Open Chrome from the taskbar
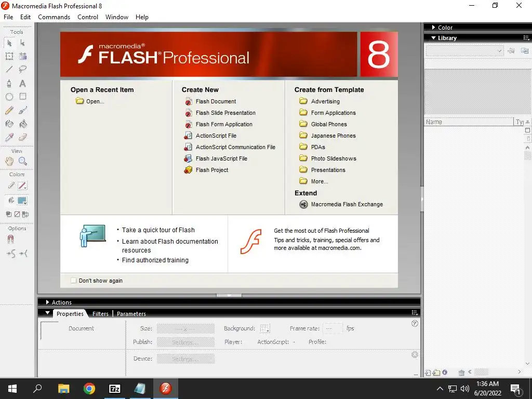 click(x=89, y=389)
